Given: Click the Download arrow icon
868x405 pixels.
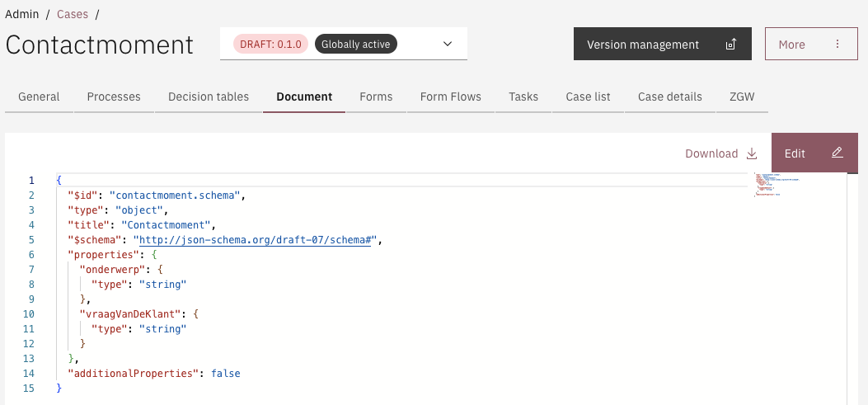Looking at the screenshot, I should [751, 153].
